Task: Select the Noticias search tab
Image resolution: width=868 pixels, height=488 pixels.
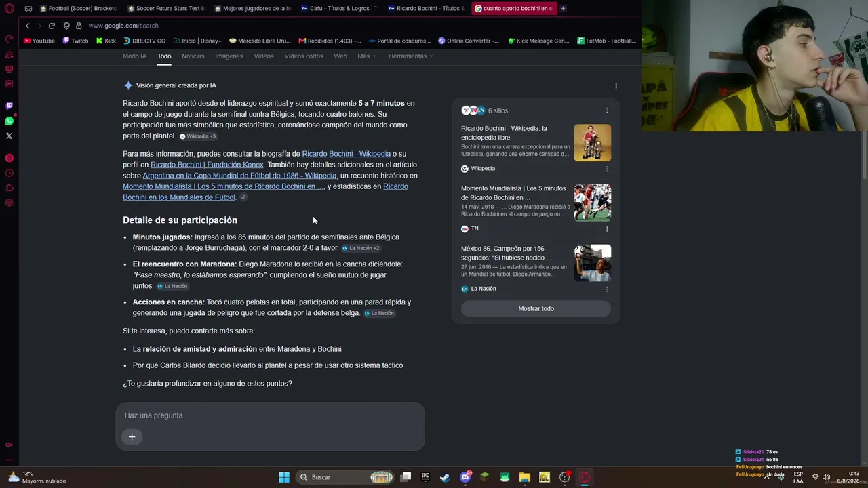Action: click(x=193, y=56)
